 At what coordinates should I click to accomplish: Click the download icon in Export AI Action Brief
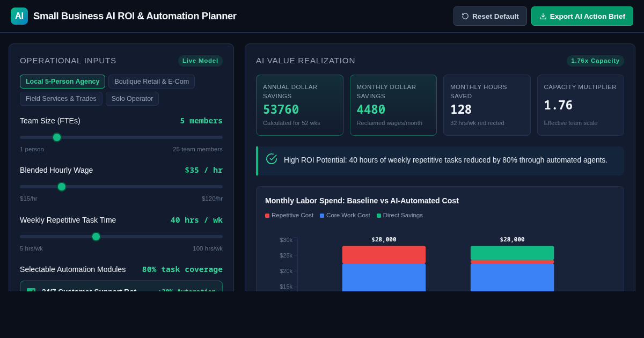[543, 16]
